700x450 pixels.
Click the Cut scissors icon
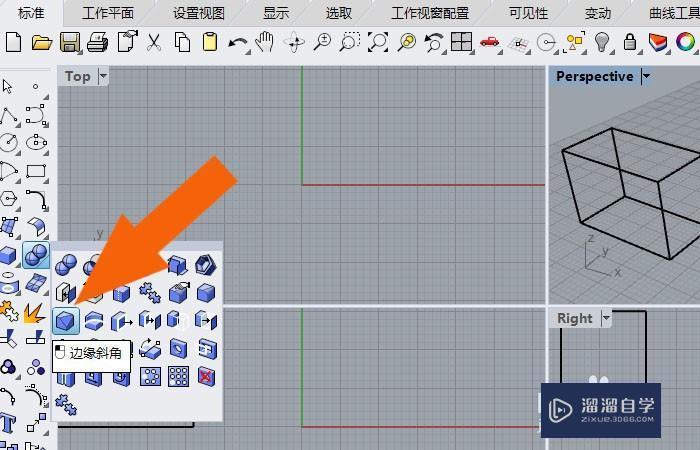click(154, 43)
